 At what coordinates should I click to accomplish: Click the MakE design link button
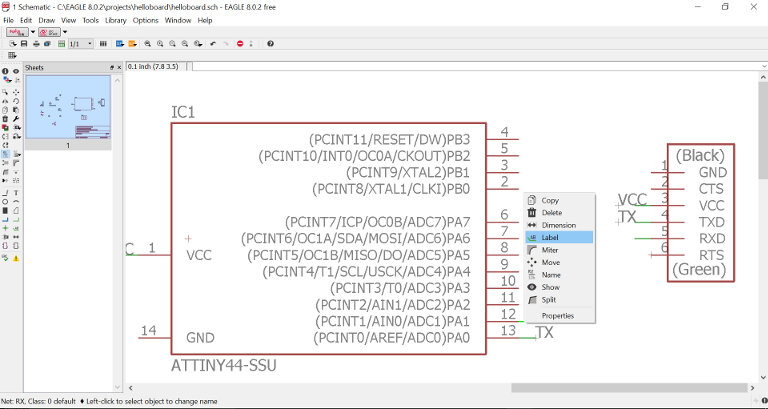(x=17, y=32)
